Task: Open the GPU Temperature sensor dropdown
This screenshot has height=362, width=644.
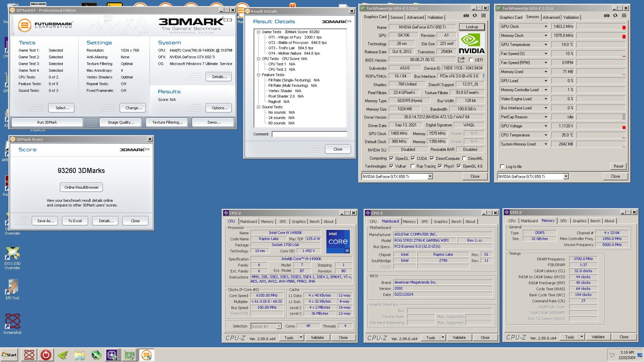Action: pos(546,45)
